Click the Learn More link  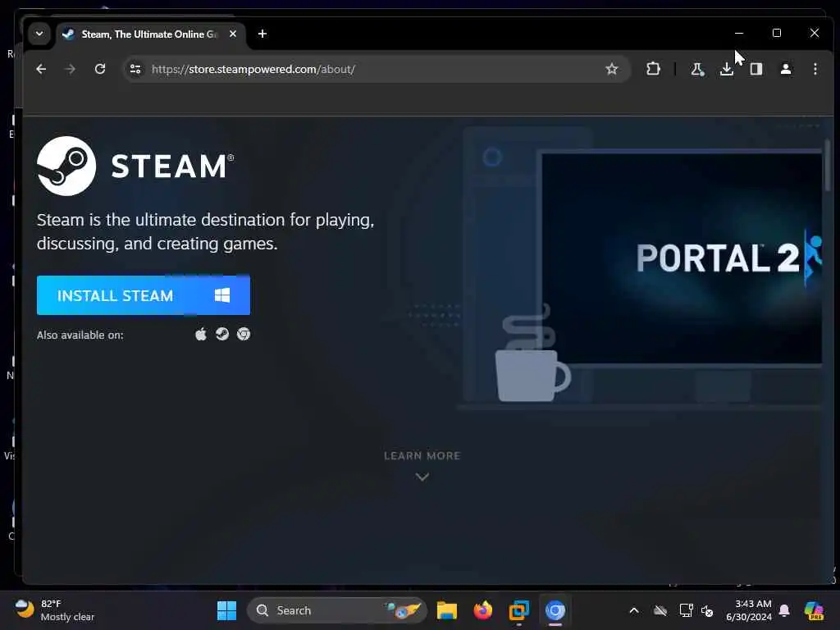coord(422,456)
